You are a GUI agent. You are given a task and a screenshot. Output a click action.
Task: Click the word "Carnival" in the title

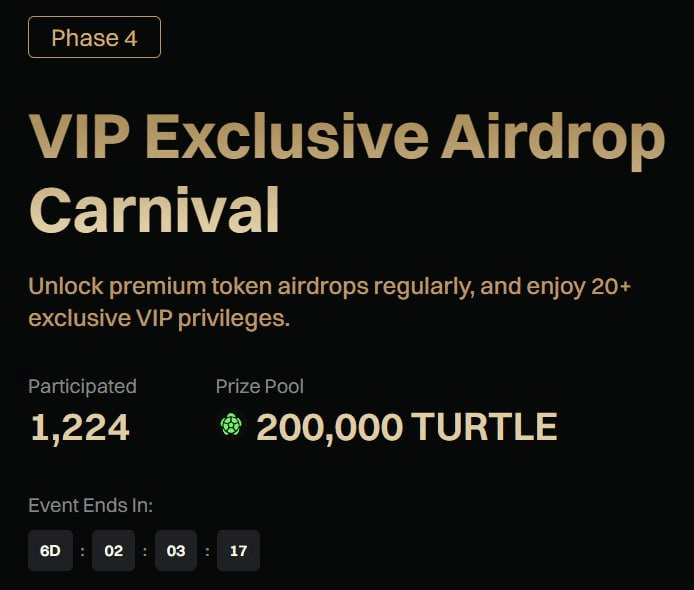click(x=154, y=211)
